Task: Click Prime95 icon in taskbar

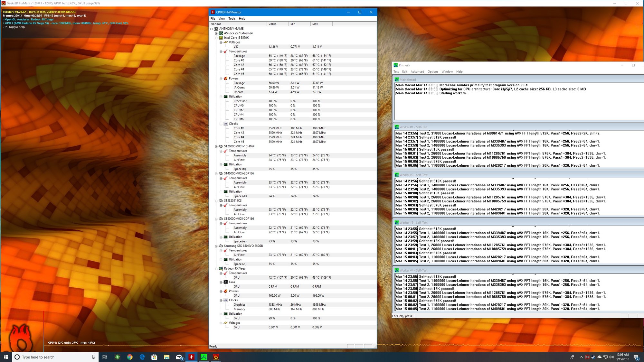Action: 204,357
